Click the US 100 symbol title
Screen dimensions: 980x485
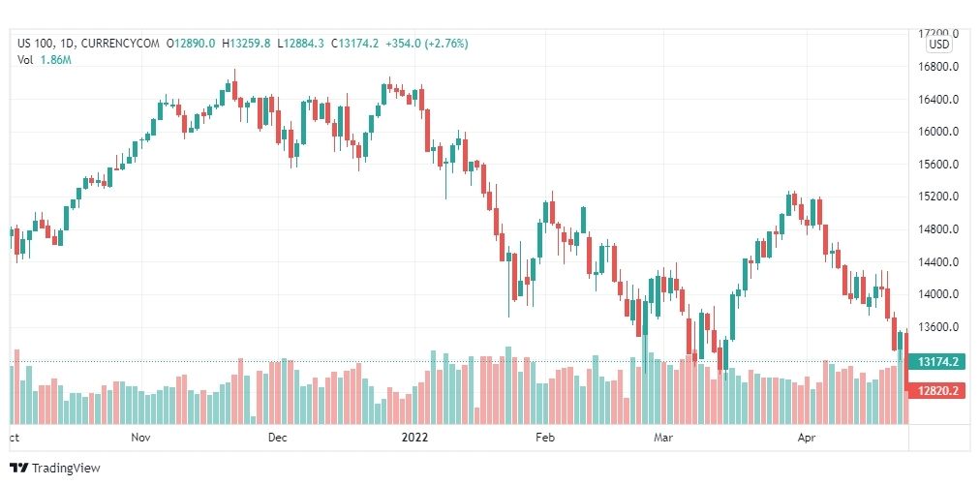34,44
